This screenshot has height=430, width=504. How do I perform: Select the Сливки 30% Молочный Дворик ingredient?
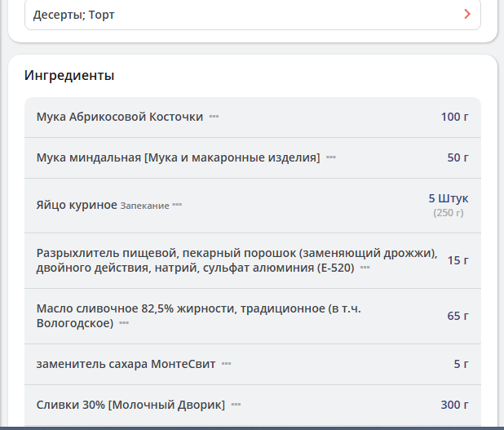coord(130,405)
